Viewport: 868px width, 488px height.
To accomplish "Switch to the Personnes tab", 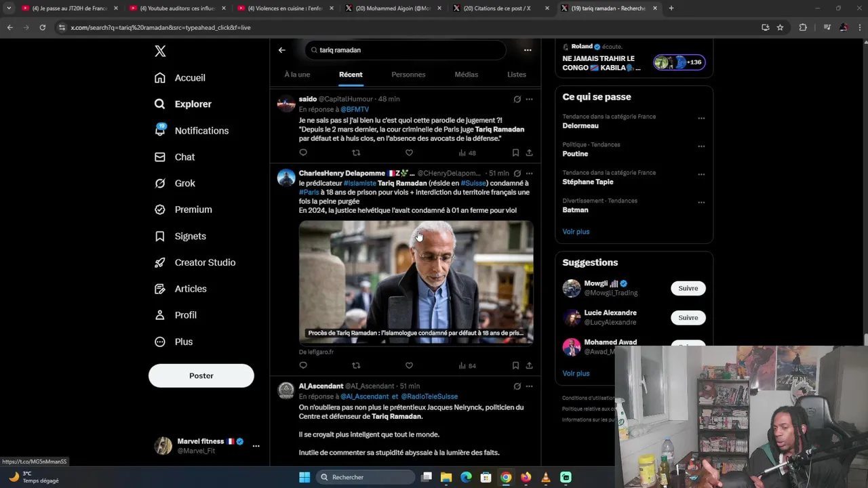I will click(408, 75).
